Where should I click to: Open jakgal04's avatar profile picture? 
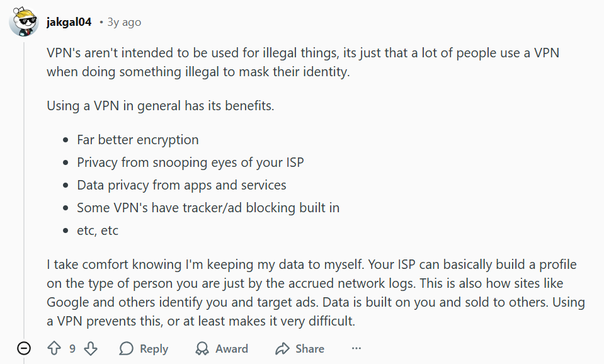tap(24, 23)
